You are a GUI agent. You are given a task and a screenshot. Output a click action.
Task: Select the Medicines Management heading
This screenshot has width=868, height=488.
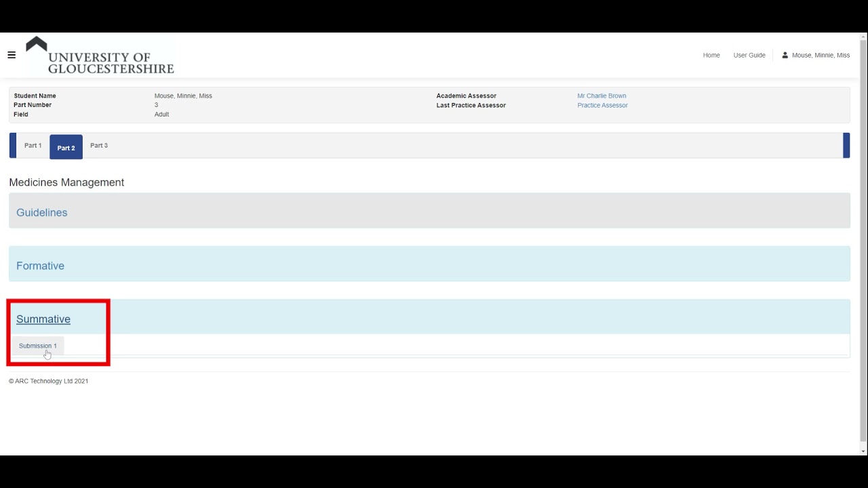click(x=66, y=182)
